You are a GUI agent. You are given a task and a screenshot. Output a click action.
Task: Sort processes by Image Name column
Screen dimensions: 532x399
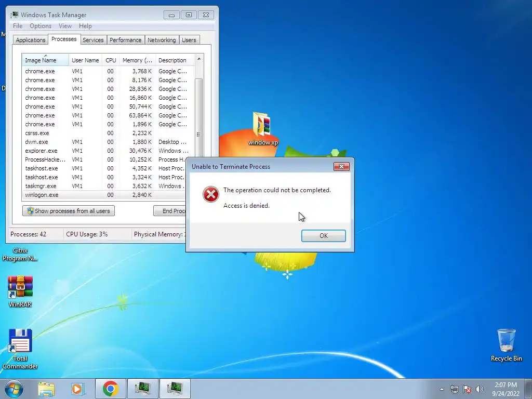(x=46, y=60)
